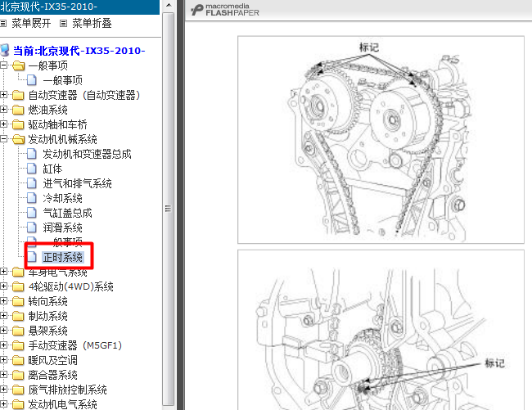
Task: Click the 菜单展开 expand-all link
Action: coord(31,24)
